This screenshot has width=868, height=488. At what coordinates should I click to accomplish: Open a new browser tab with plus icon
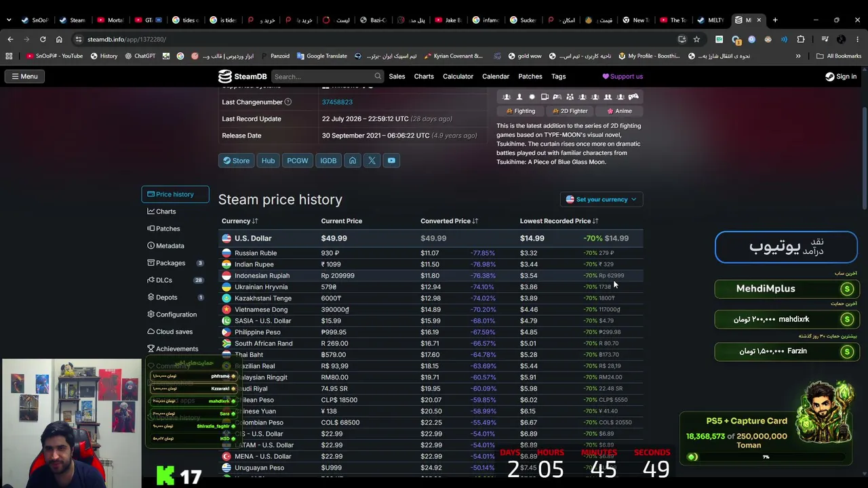click(775, 20)
